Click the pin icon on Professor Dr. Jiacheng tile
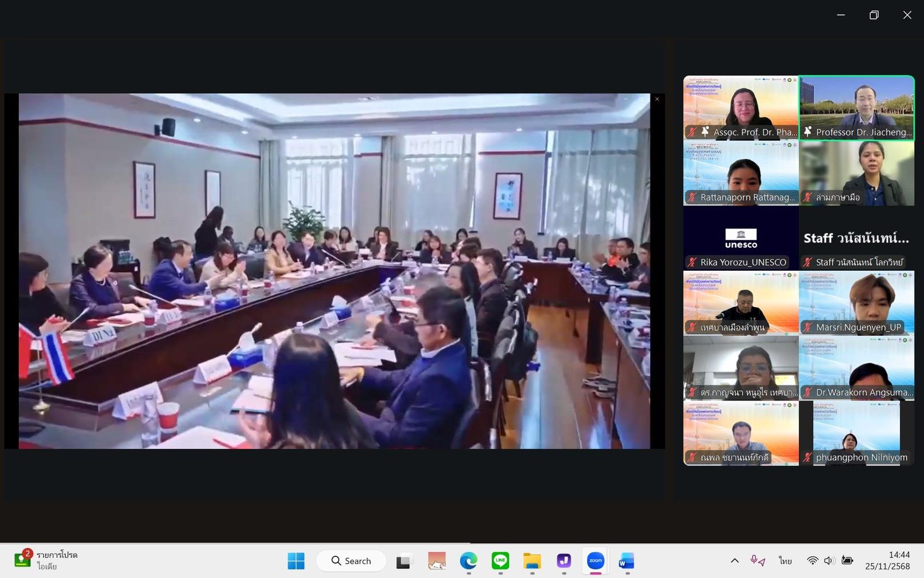 pos(808,132)
